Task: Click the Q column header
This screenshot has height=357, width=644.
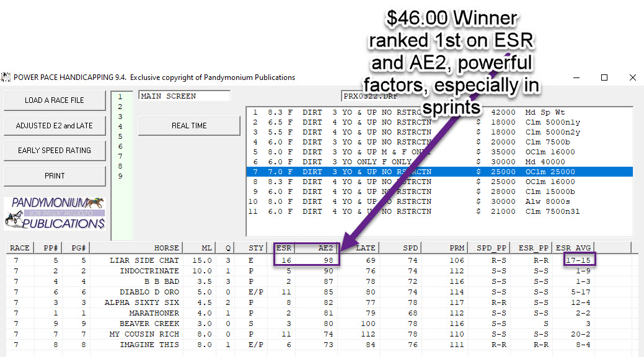Action: click(224, 248)
